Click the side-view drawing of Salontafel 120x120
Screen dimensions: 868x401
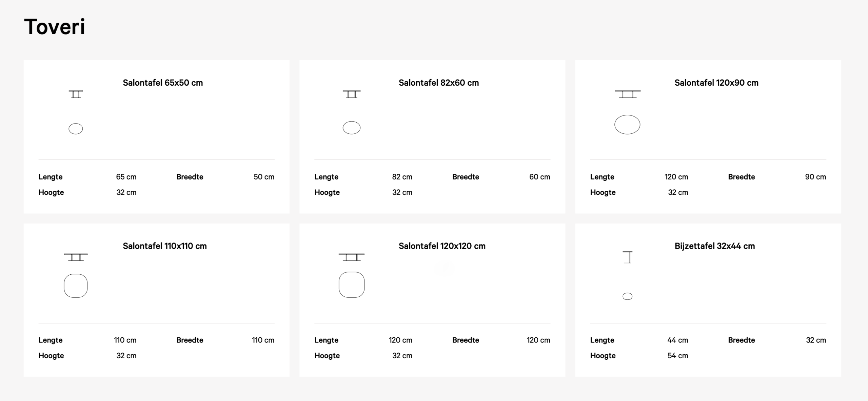click(352, 257)
